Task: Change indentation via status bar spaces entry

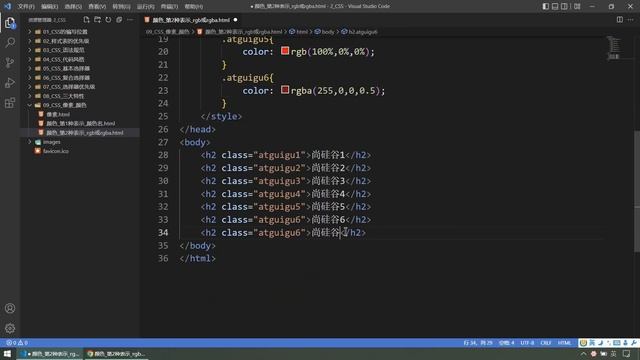Action: tap(507, 343)
